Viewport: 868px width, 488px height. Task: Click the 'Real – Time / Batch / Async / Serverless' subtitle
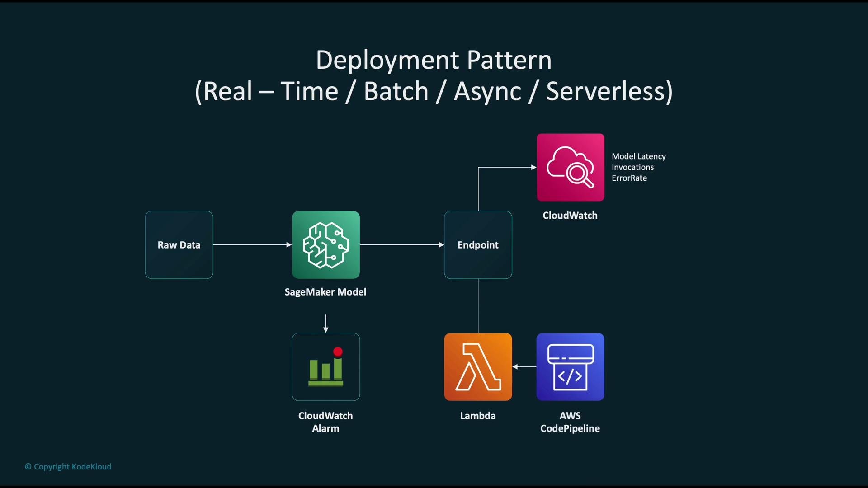point(434,91)
